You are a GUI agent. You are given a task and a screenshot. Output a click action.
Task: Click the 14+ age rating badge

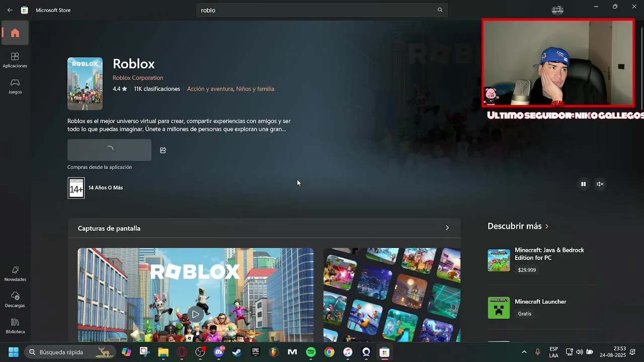tap(76, 188)
